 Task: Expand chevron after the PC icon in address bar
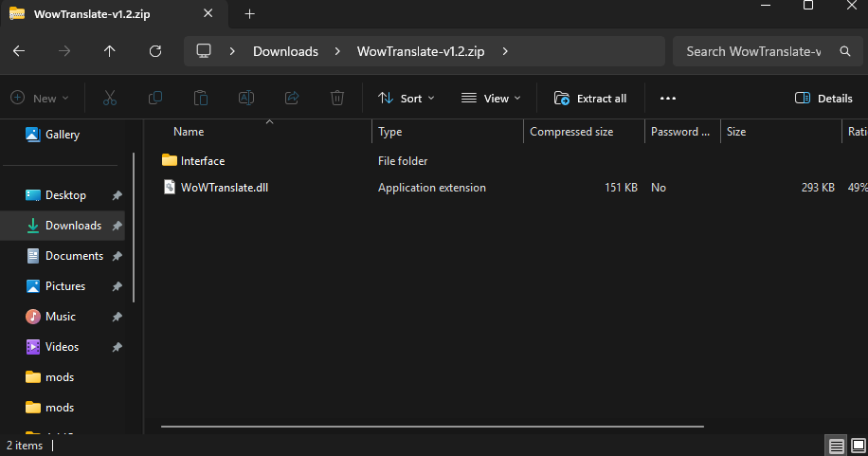pyautogui.click(x=232, y=51)
